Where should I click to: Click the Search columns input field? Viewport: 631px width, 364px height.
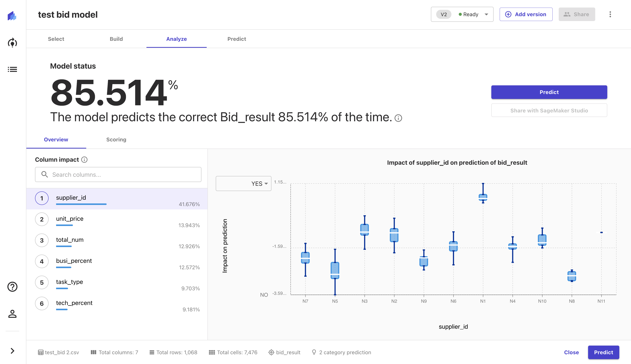(x=118, y=174)
